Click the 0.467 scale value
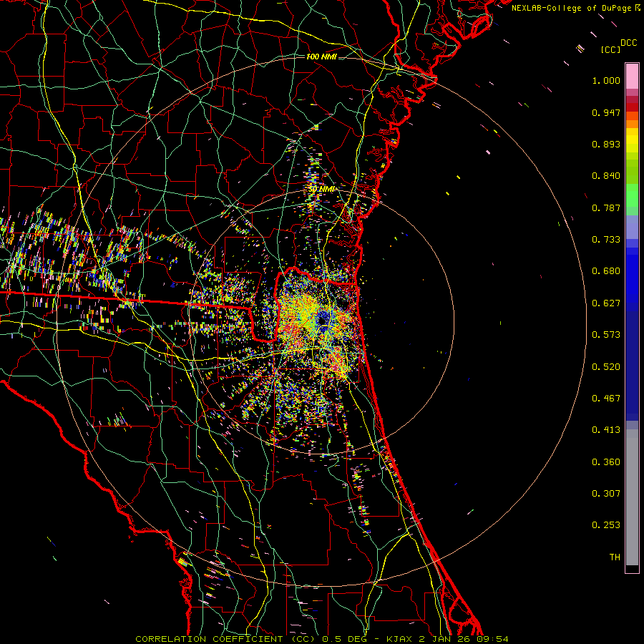Image resolution: width=644 pixels, height=644 pixels. coord(606,399)
